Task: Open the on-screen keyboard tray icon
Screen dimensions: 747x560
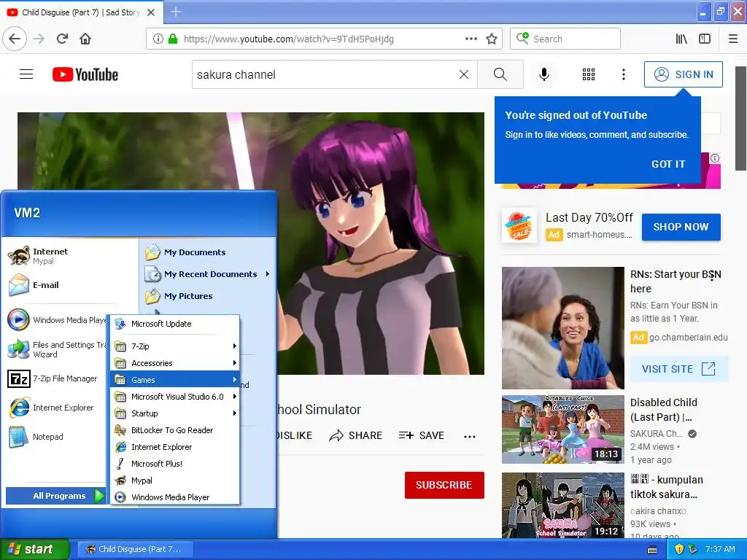Action: pos(652,550)
